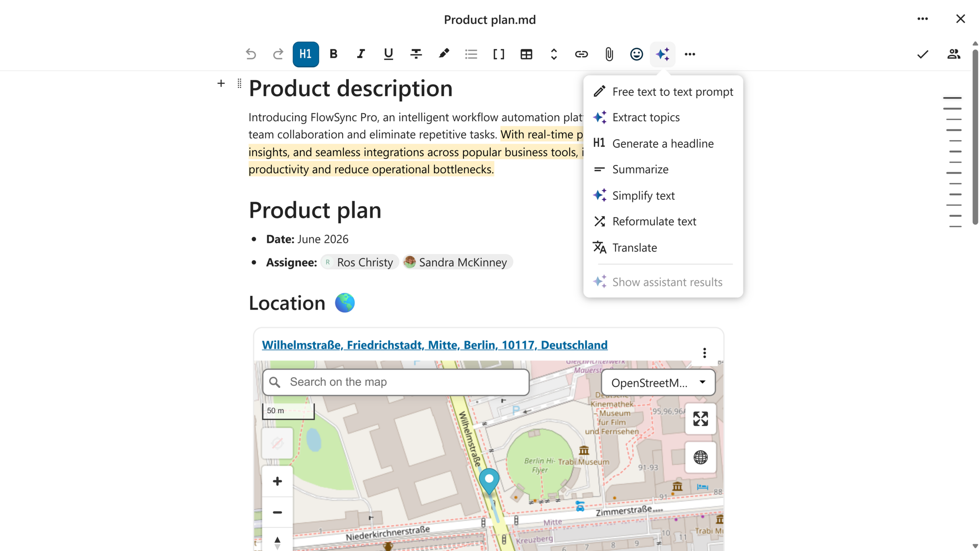
Task: Click the globe projection icon on map
Action: [700, 457]
